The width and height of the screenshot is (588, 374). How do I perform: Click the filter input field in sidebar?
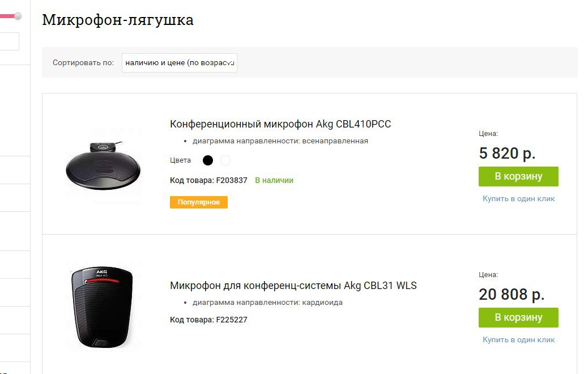10,41
